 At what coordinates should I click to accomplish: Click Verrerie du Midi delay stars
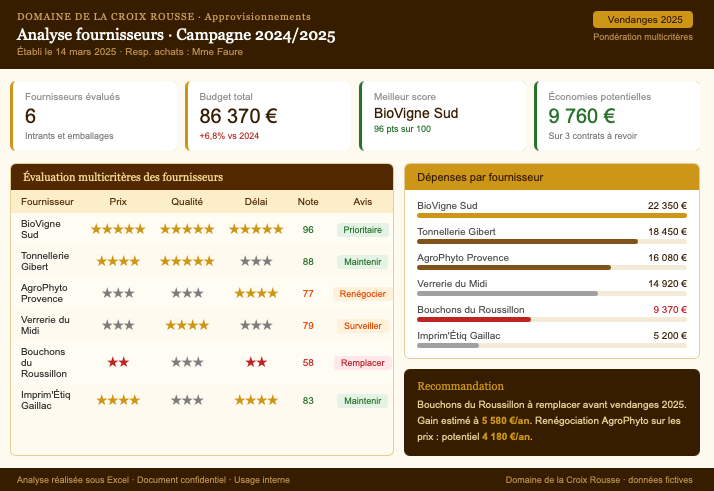256,325
